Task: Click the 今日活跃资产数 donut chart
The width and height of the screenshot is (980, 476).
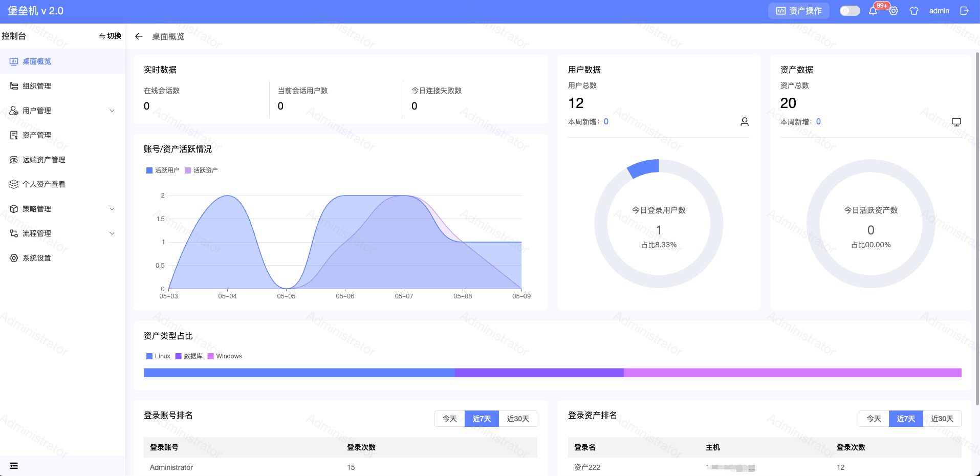Action: pos(871,224)
